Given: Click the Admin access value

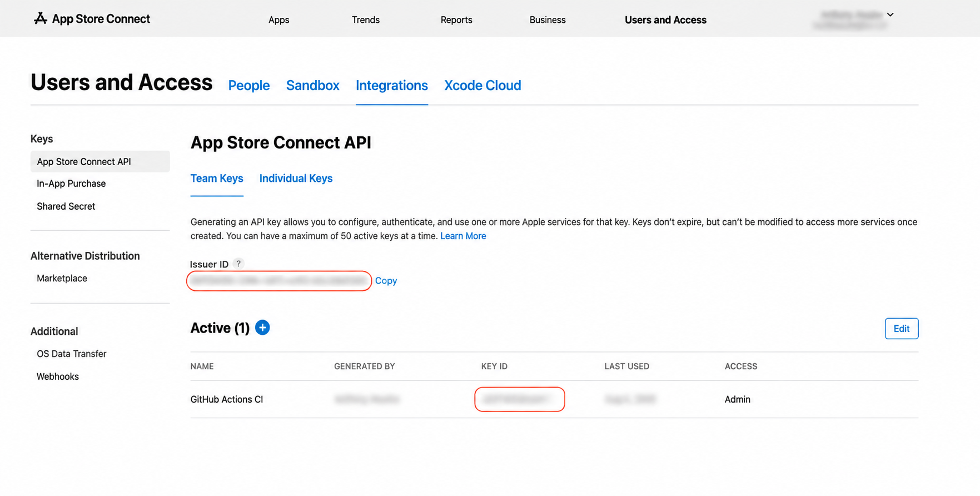Looking at the screenshot, I should click(x=737, y=399).
